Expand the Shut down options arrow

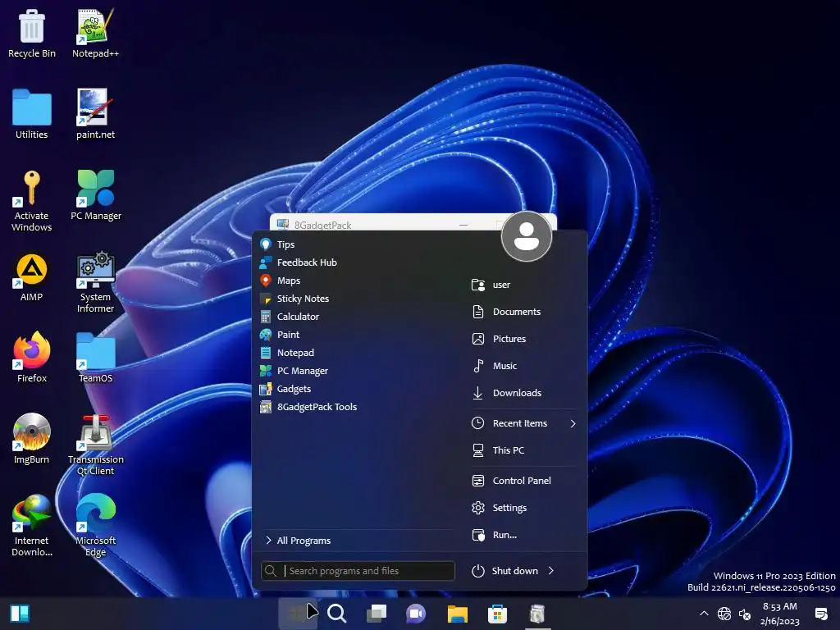click(x=551, y=571)
